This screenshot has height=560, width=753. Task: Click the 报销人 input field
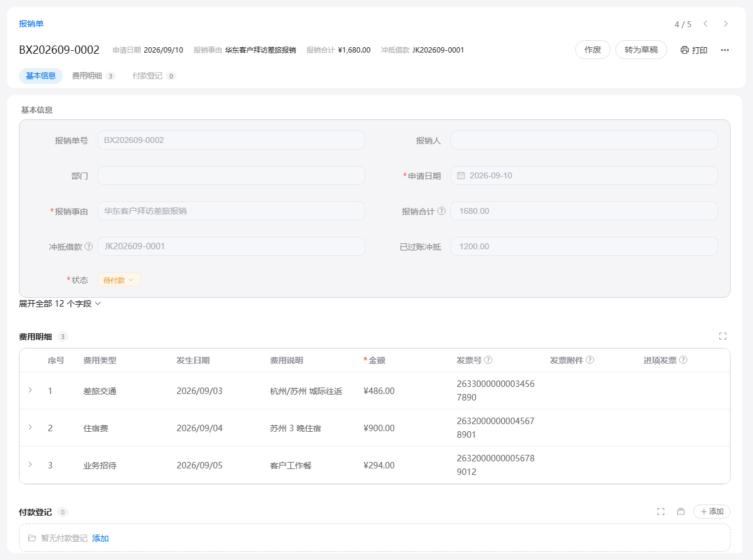584,140
